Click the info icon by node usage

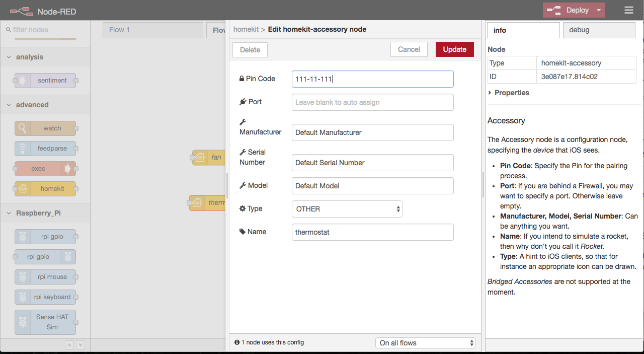[x=237, y=342]
